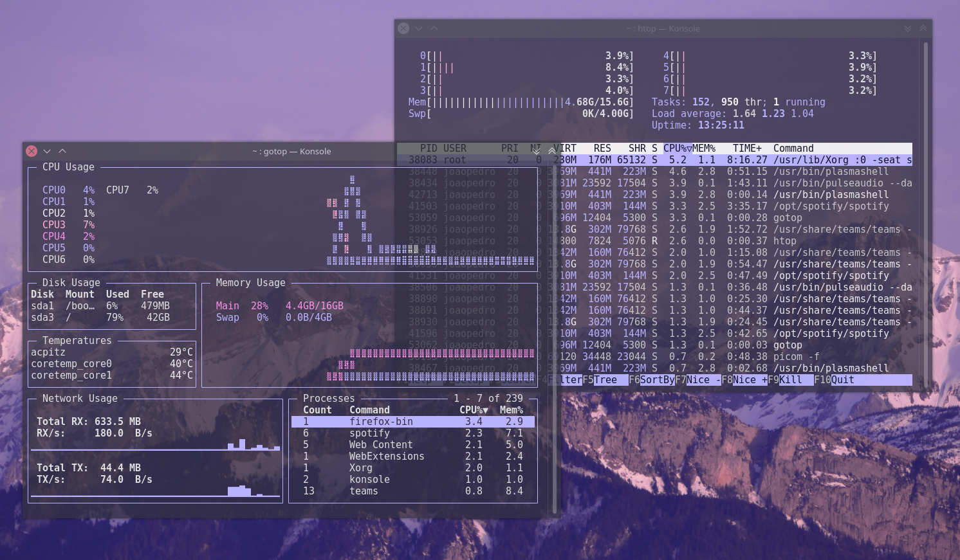Click keep-above double-up icon in gotop titlebar
The image size is (960, 560).
[x=551, y=151]
